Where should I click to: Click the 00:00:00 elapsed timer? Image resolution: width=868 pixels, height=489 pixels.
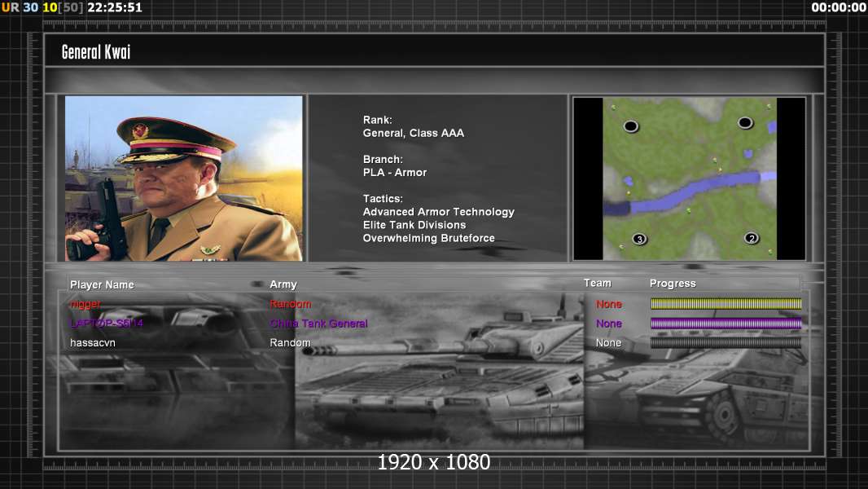click(x=839, y=7)
